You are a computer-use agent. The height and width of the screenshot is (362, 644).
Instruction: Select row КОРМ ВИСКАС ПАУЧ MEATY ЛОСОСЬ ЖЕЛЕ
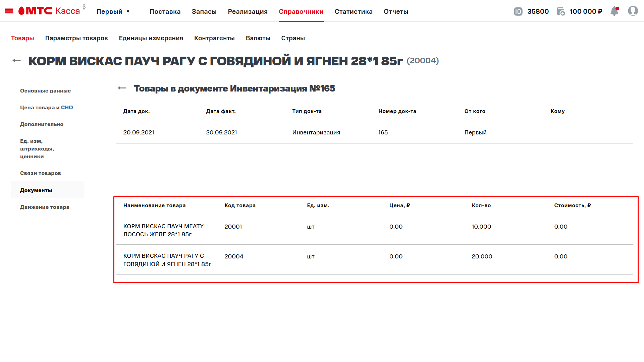(x=375, y=230)
